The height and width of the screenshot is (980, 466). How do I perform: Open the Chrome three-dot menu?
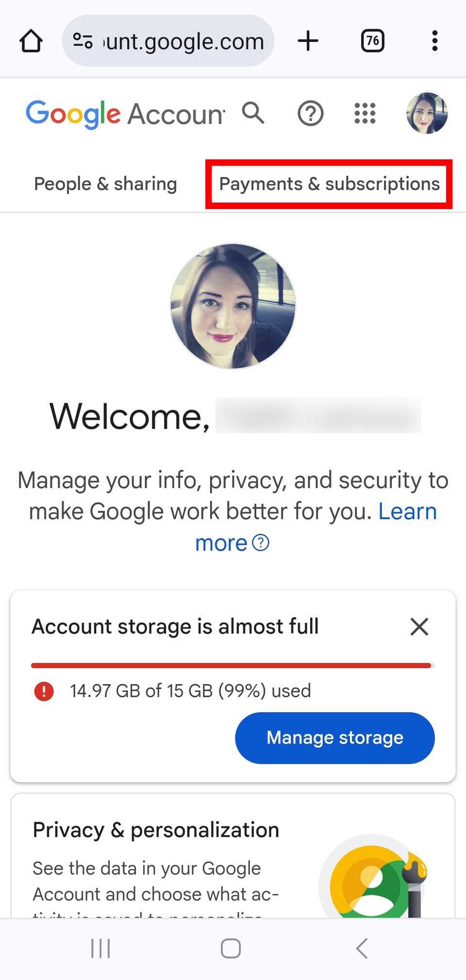point(434,41)
